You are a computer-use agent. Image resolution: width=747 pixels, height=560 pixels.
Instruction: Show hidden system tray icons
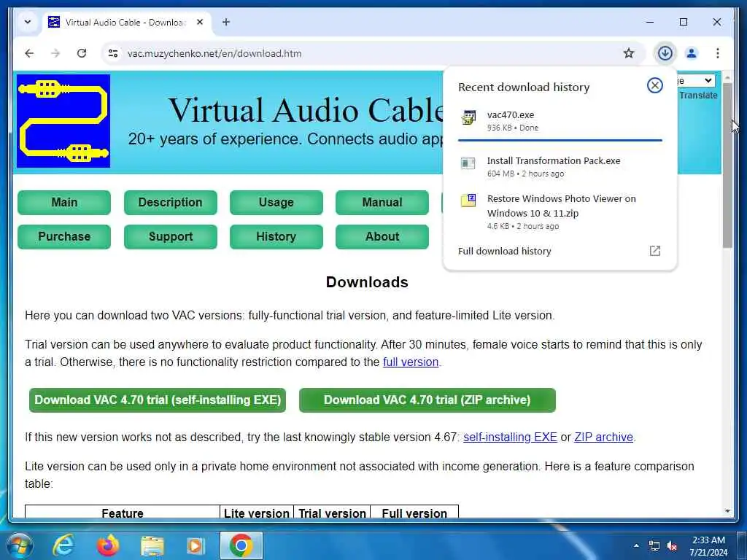636,545
